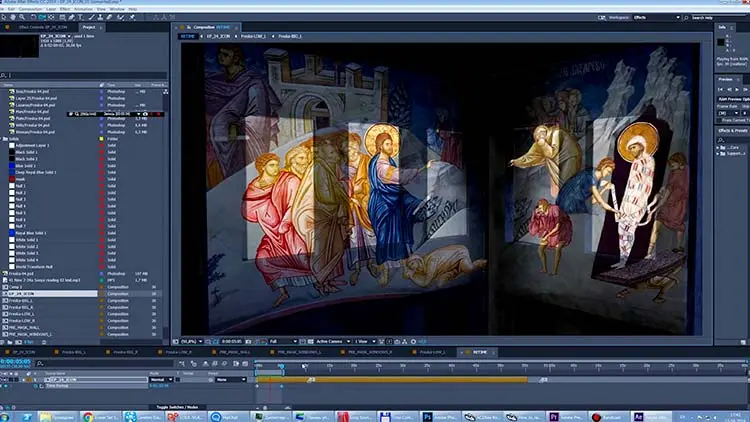
Task: Open the Parent None dropdown
Action: [x=231, y=379]
